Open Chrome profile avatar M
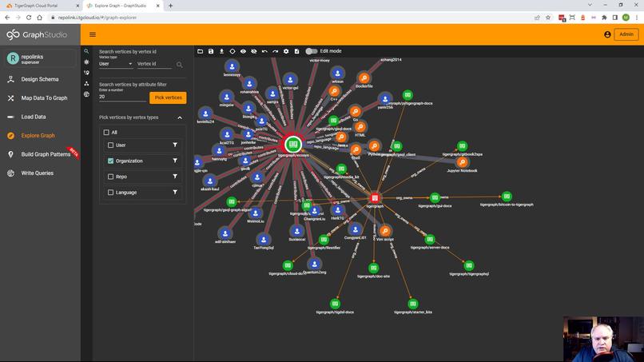Viewport: 644px width, 362px height. coord(626,18)
